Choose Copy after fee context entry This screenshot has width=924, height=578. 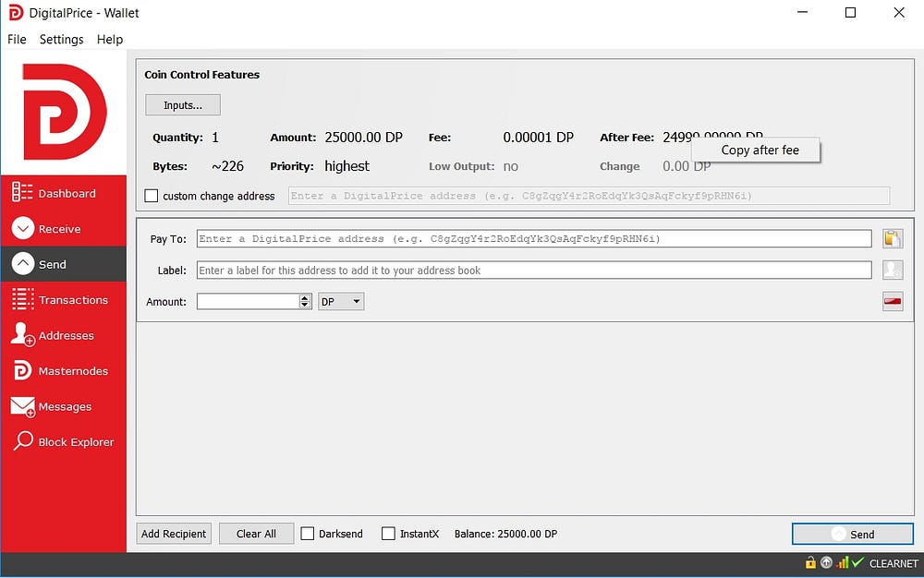pos(756,151)
